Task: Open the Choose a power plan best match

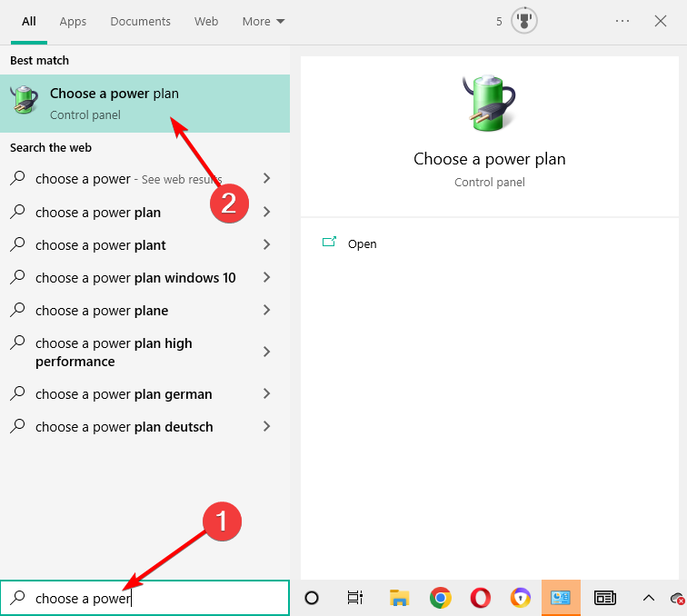Action: [x=144, y=104]
